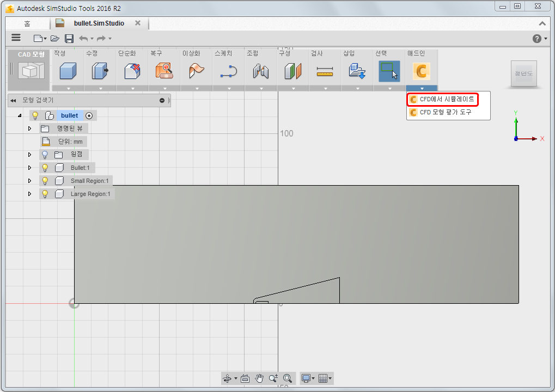Open the display settings monitor icon
The height and width of the screenshot is (392, 555).
pyautogui.click(x=306, y=378)
